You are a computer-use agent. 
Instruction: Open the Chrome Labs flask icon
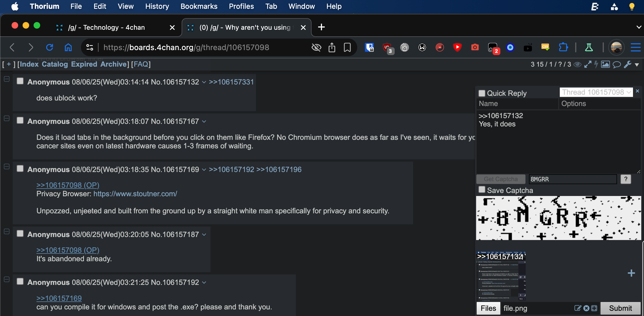[x=589, y=48]
